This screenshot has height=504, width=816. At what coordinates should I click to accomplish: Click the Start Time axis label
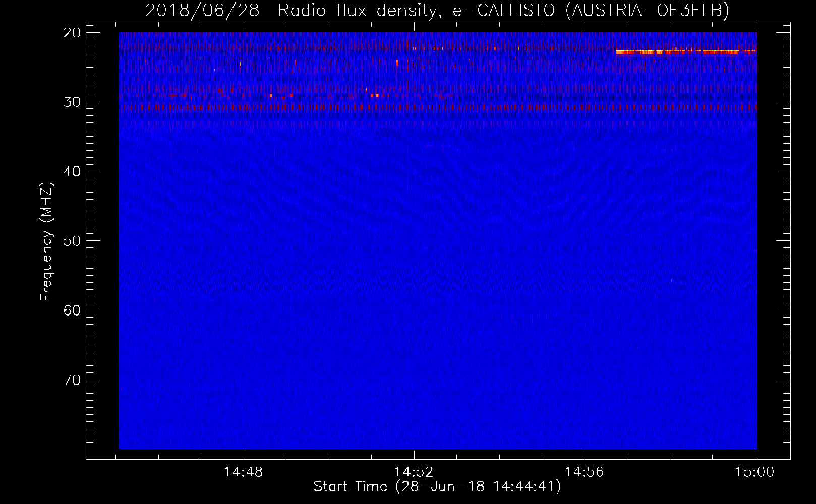(437, 487)
